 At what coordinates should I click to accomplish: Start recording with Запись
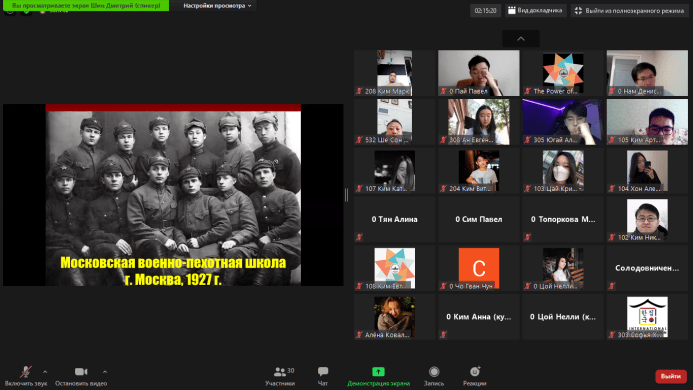point(434,376)
